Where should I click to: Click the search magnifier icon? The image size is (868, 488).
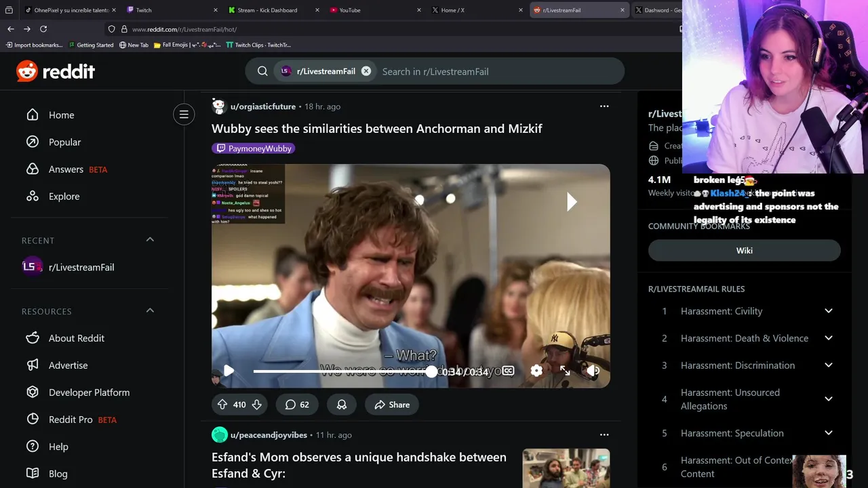point(262,71)
